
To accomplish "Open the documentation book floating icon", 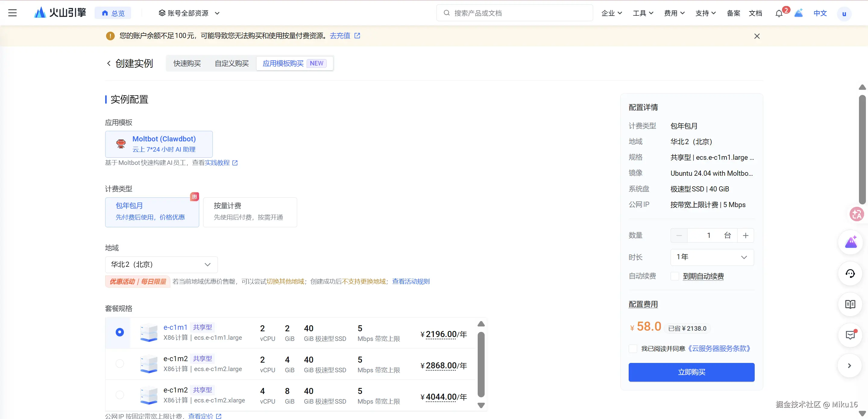I will click(850, 304).
